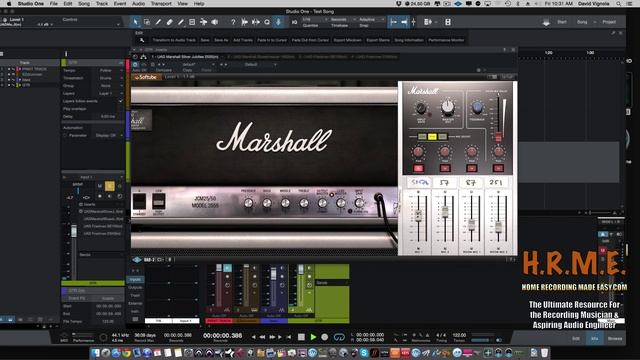Select Inputs tab in mixer panel
Viewport: 640px width, 360px height.
point(135,280)
